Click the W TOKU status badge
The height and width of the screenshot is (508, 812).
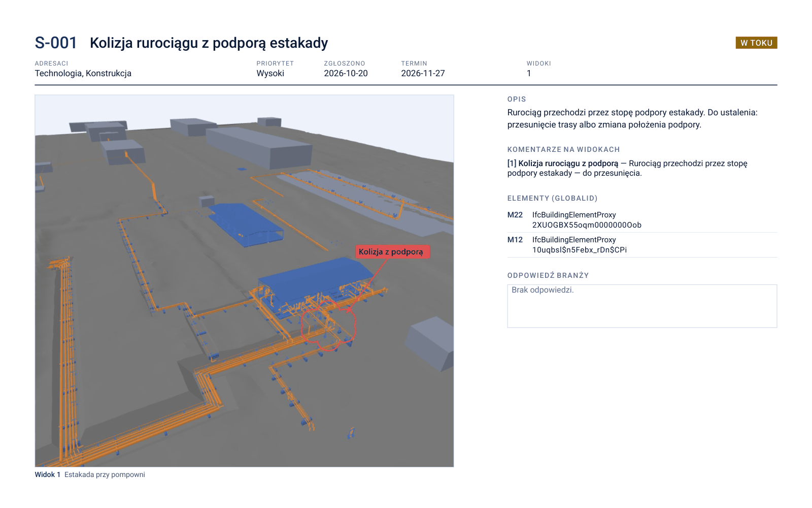[756, 43]
